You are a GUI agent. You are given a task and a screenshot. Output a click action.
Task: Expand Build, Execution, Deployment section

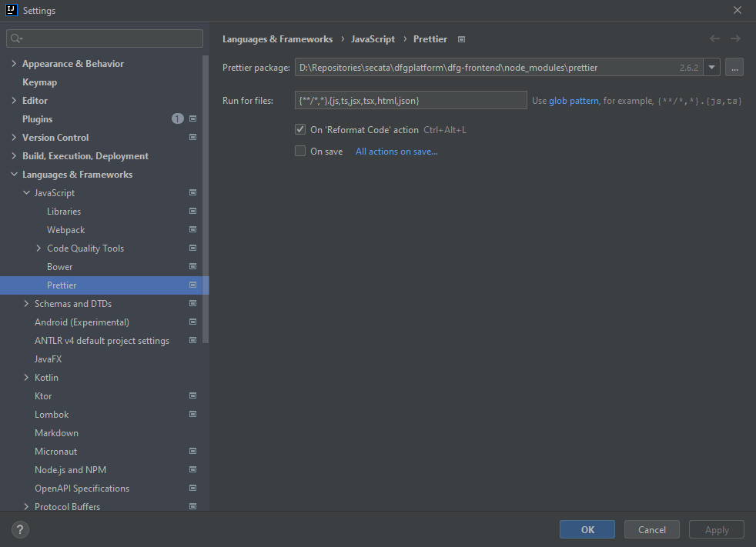[x=14, y=155]
